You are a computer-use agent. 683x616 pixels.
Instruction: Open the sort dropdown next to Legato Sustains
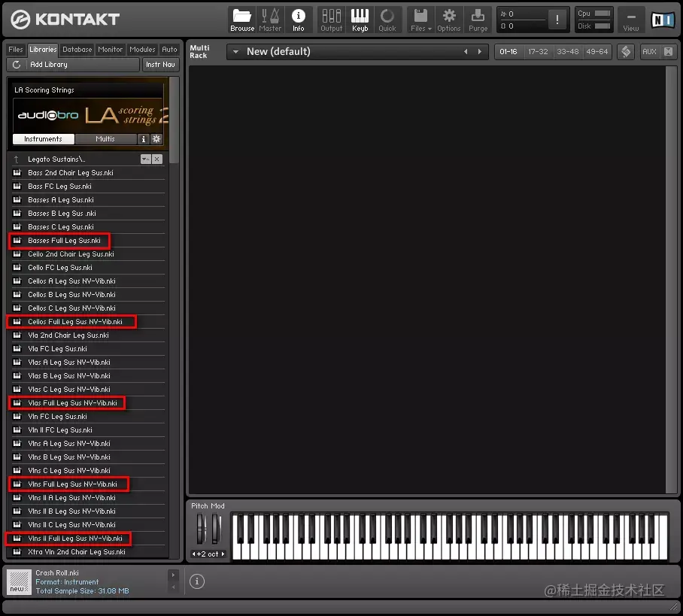146,159
